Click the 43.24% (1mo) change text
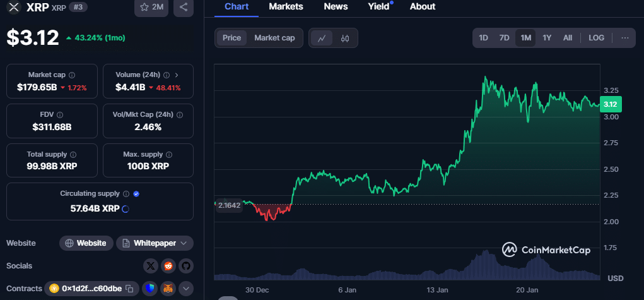This screenshot has height=300, width=644. [x=100, y=38]
